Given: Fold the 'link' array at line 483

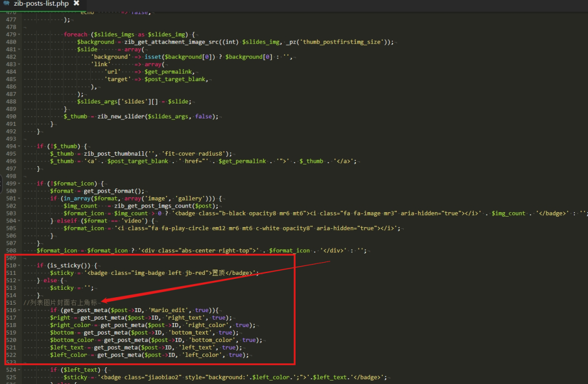Looking at the screenshot, I should [19, 64].
